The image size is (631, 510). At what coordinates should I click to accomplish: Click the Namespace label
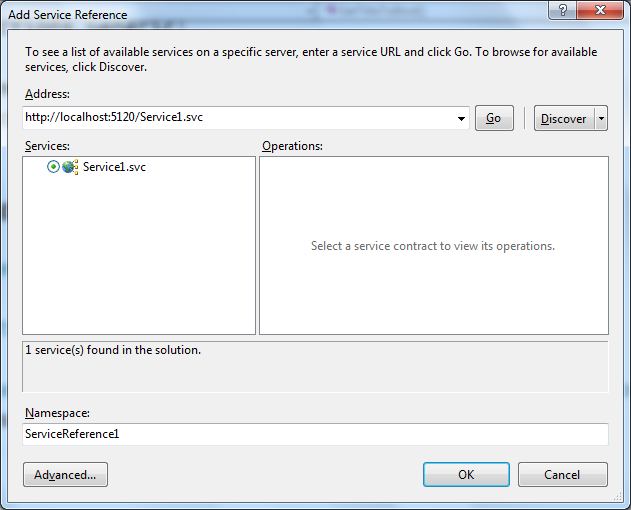(x=56, y=412)
